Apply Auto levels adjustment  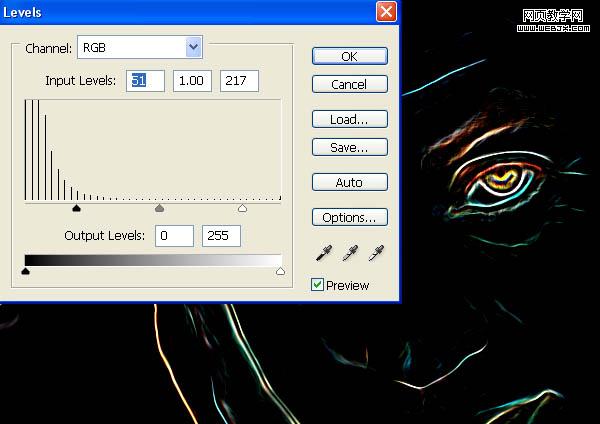point(349,182)
